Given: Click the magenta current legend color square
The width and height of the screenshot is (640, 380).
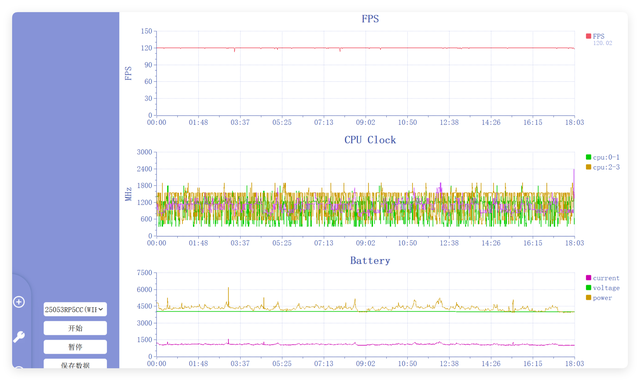Looking at the screenshot, I should (x=588, y=278).
